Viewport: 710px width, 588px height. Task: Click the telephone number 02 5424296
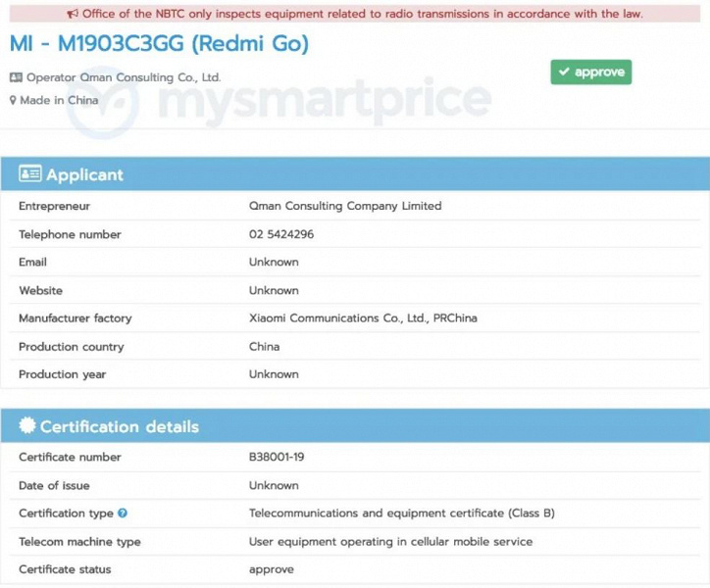coord(281,234)
